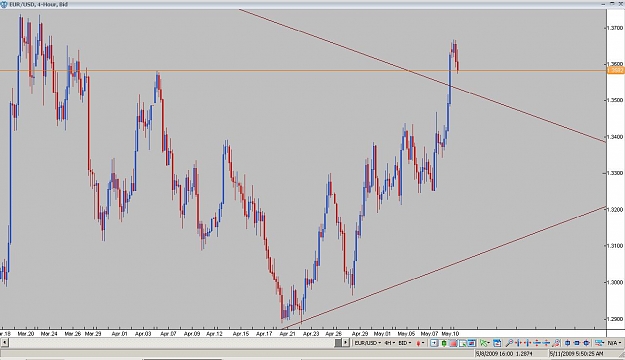Viewport: 625px width, 360px height.
Task: Open the BID price type dropdown
Action: click(x=405, y=343)
